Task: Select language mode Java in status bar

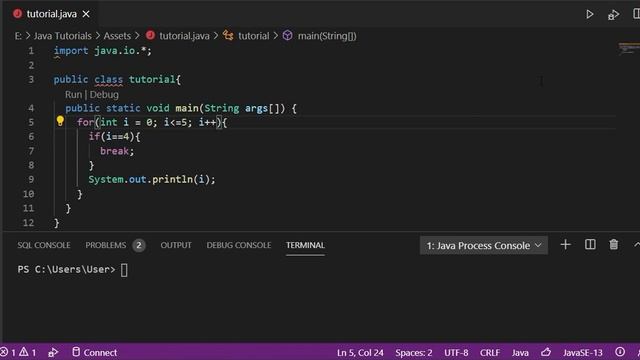Action: coord(520,353)
